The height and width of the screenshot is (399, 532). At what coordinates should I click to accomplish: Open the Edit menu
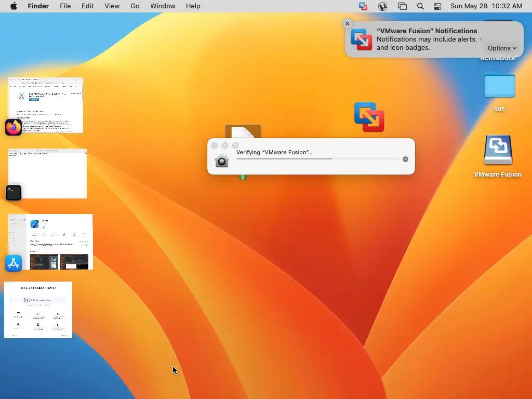click(87, 6)
